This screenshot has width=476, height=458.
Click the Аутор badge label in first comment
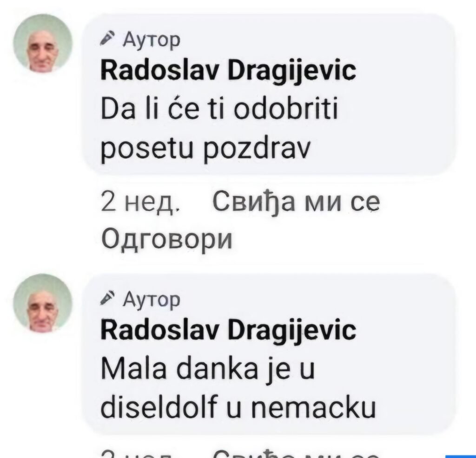point(152,40)
